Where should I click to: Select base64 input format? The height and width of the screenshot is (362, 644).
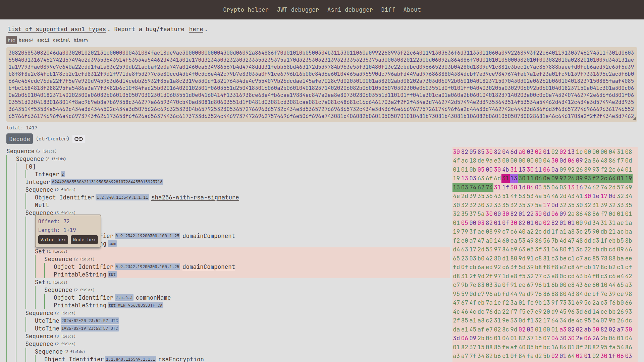(x=26, y=40)
